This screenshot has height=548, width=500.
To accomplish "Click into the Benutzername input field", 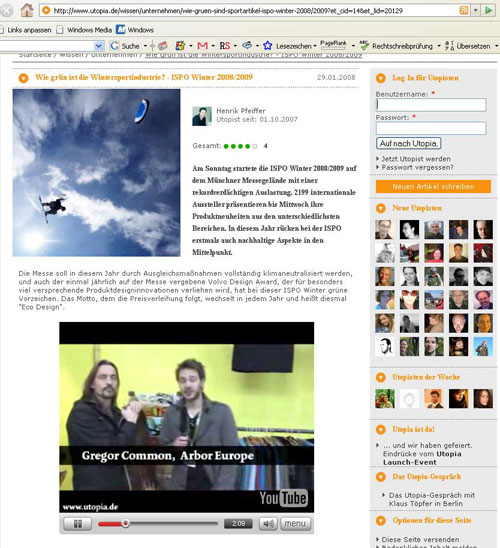I will pos(431,105).
